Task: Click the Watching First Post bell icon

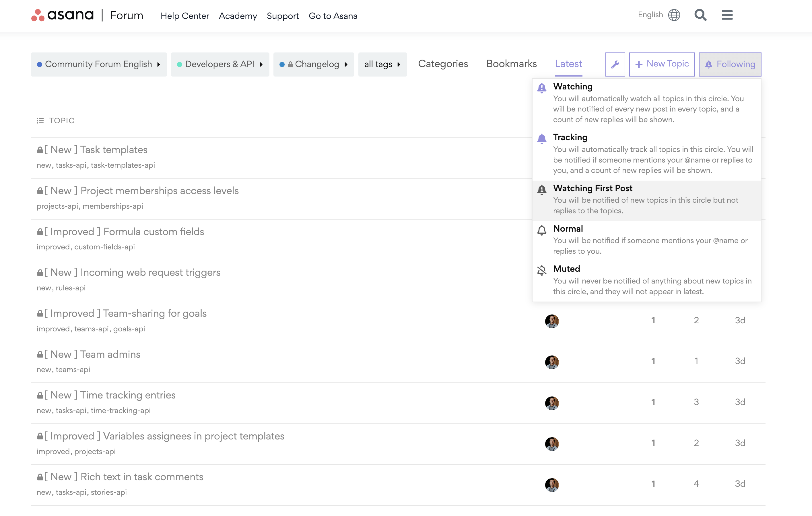Action: (x=541, y=189)
